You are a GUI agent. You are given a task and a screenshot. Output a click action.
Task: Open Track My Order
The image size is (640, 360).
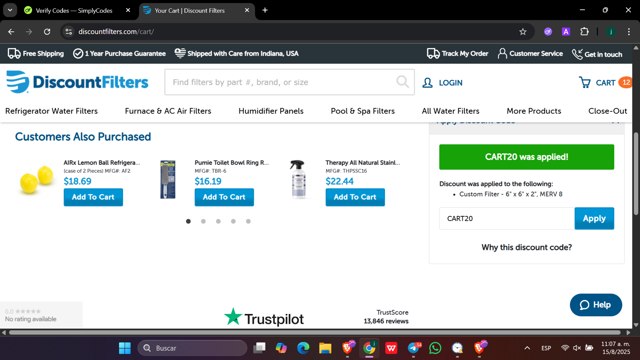tap(458, 53)
